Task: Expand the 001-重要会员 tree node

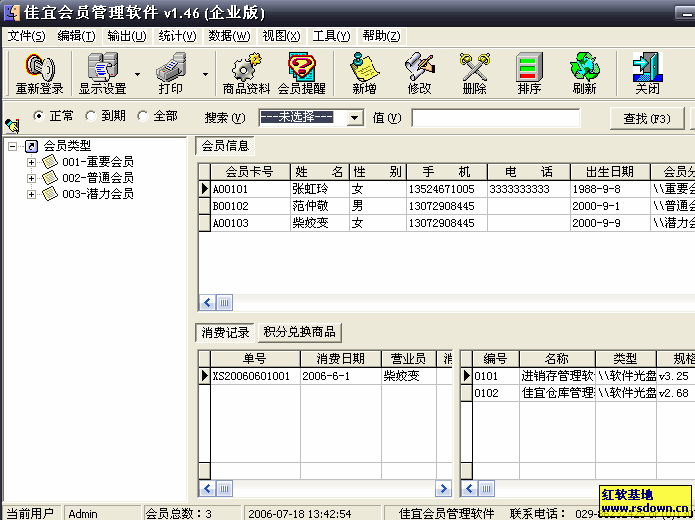Action: pos(32,162)
